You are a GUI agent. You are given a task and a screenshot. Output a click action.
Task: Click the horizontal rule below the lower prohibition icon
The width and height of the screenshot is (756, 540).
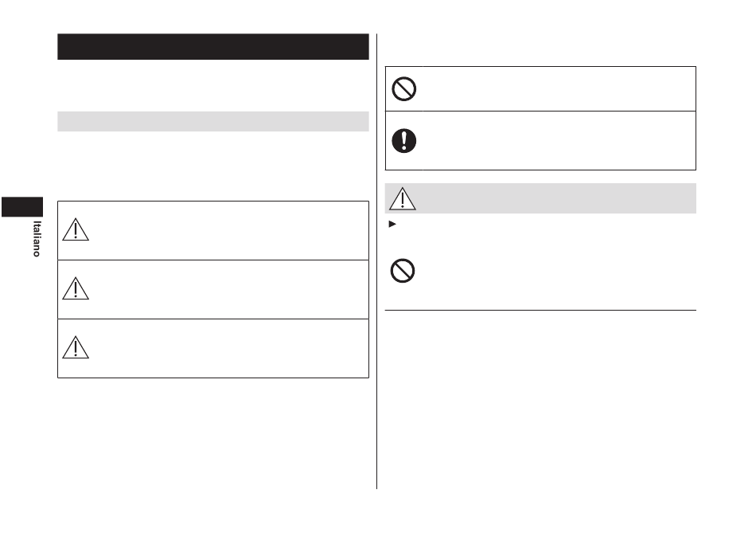click(540, 310)
